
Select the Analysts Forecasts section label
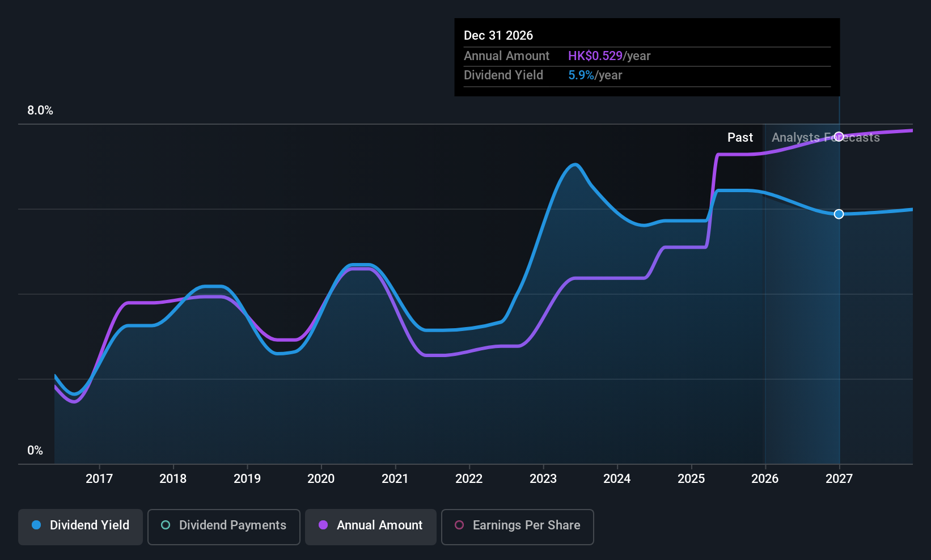[x=825, y=137]
